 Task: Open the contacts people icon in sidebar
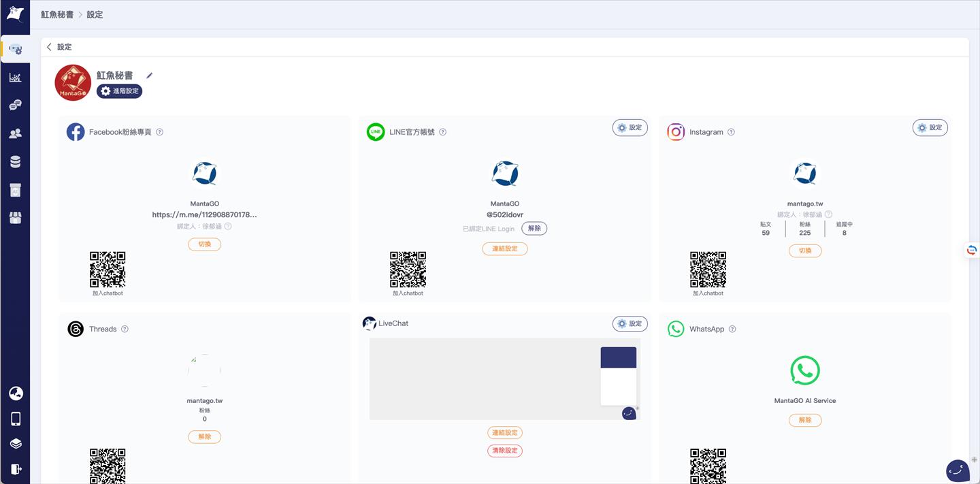(15, 134)
